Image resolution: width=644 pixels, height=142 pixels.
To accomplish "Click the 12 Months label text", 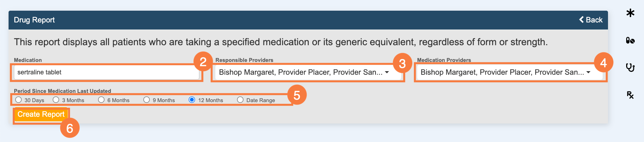I will tap(211, 100).
